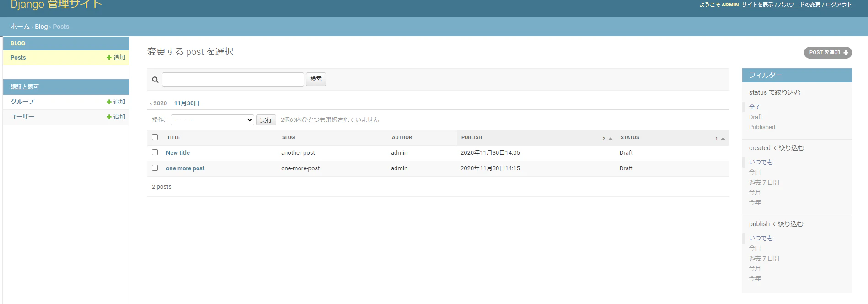Viewport: 868px width, 304px height.
Task: Open グループ in the sidebar
Action: pyautogui.click(x=22, y=102)
